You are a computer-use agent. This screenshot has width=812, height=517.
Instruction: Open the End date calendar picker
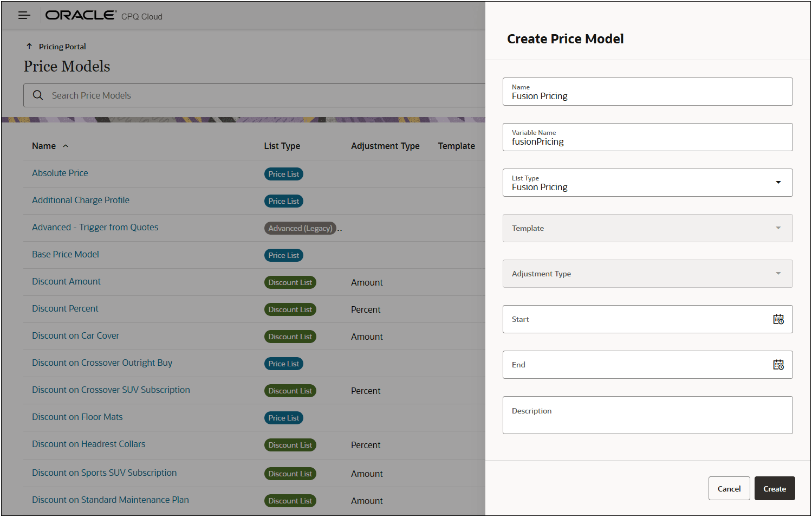(x=778, y=365)
